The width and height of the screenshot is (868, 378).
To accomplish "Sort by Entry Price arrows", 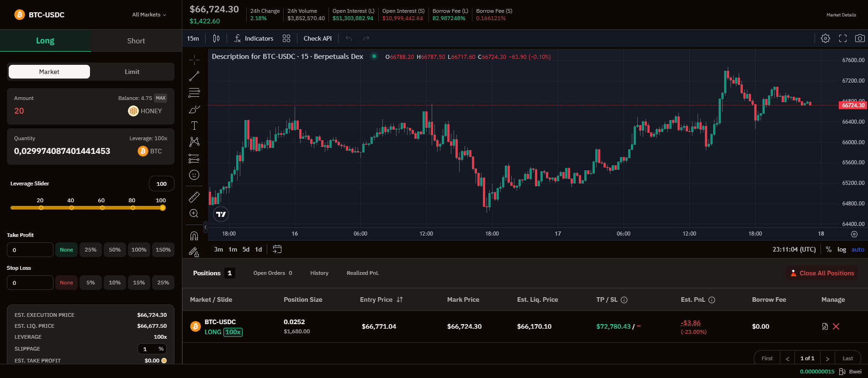I will [400, 300].
